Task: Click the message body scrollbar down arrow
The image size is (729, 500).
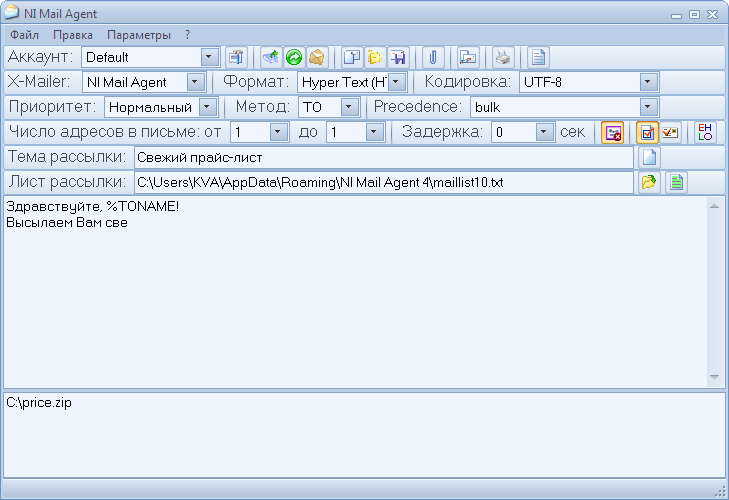Action: click(x=715, y=377)
